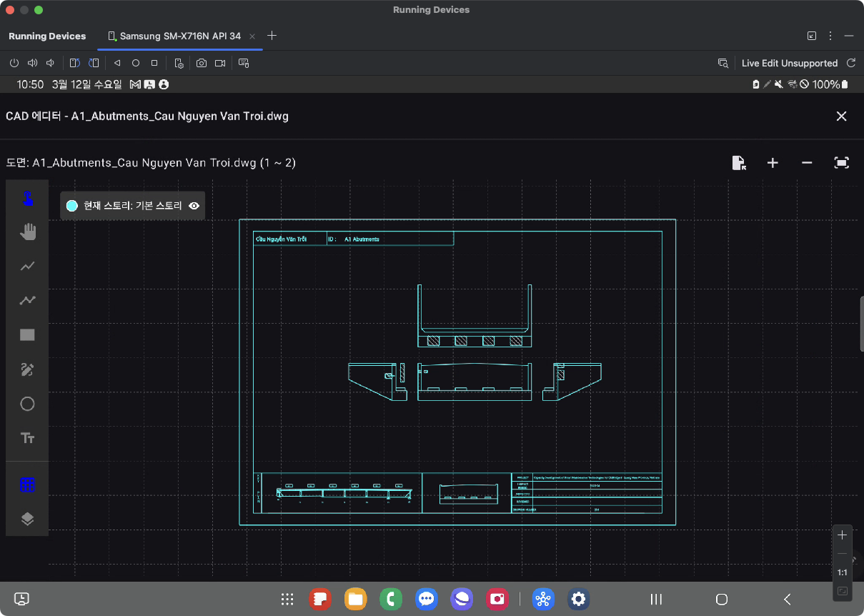Click emulator home circle button
864x616 pixels.
pyautogui.click(x=136, y=63)
